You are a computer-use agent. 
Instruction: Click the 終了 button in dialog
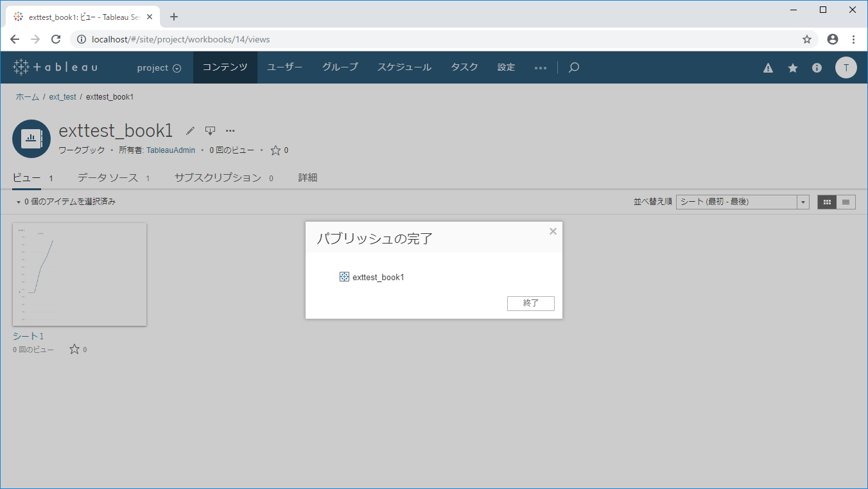click(x=531, y=303)
